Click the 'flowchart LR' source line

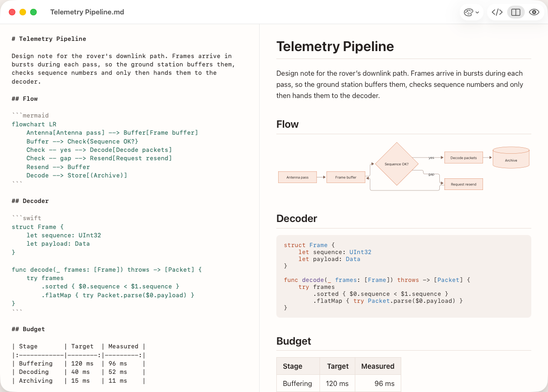pos(34,124)
